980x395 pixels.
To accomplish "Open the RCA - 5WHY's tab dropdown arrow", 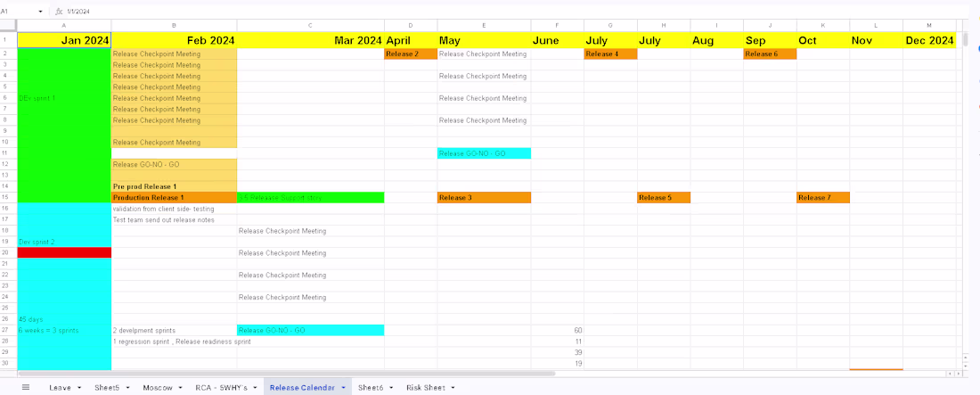I will point(255,388).
